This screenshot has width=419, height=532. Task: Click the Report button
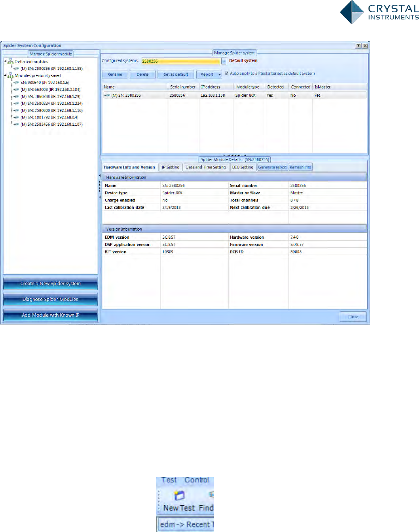[207, 74]
